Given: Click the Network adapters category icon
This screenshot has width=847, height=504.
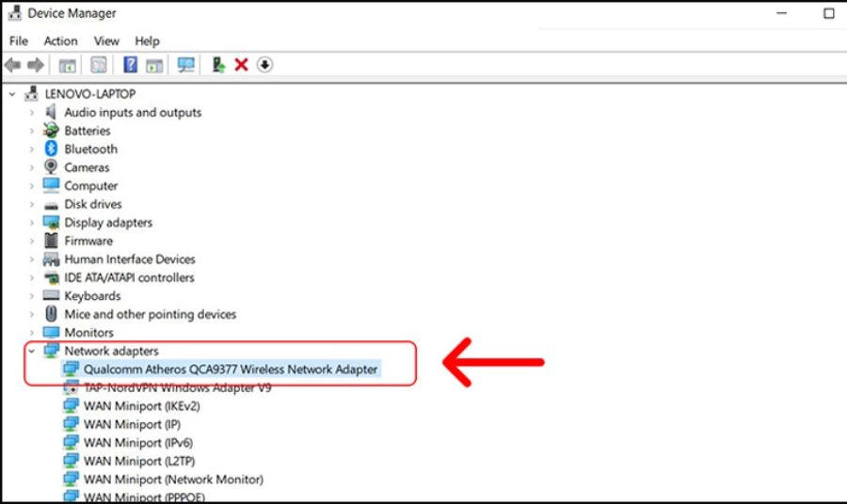Looking at the screenshot, I should click(51, 350).
